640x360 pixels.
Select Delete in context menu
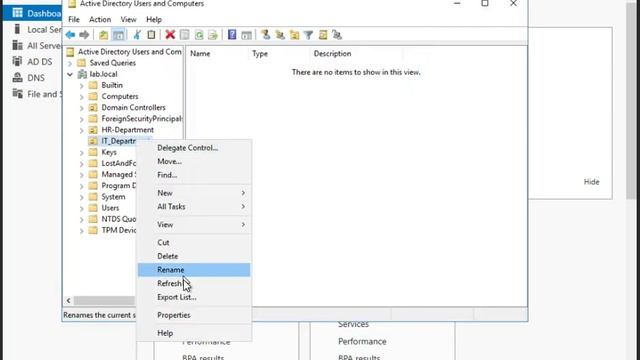(194, 256)
